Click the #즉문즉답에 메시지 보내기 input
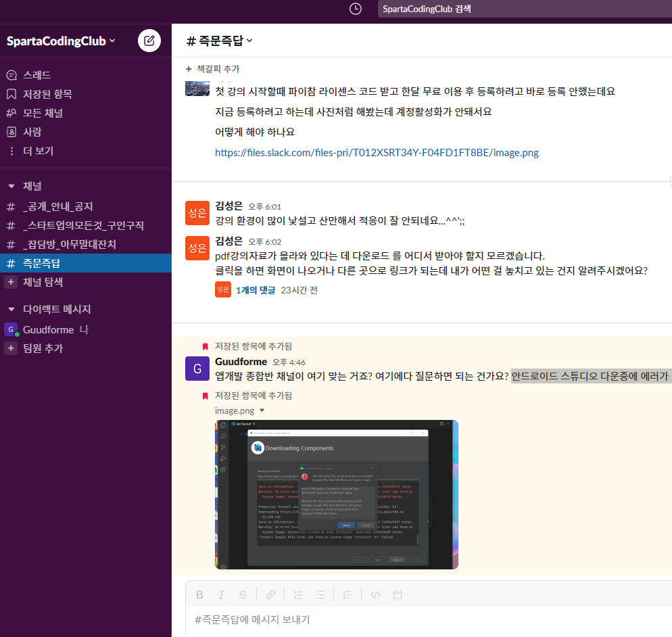672x637 pixels. 429,620
